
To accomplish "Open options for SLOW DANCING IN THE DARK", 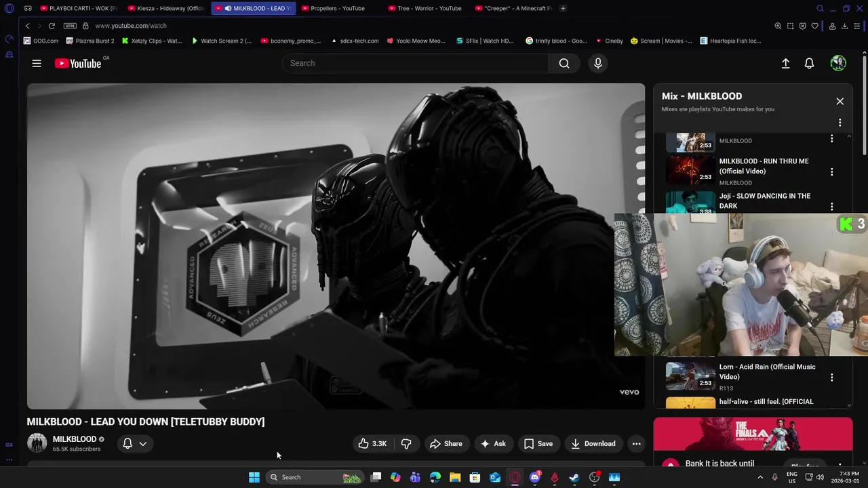I will [831, 206].
